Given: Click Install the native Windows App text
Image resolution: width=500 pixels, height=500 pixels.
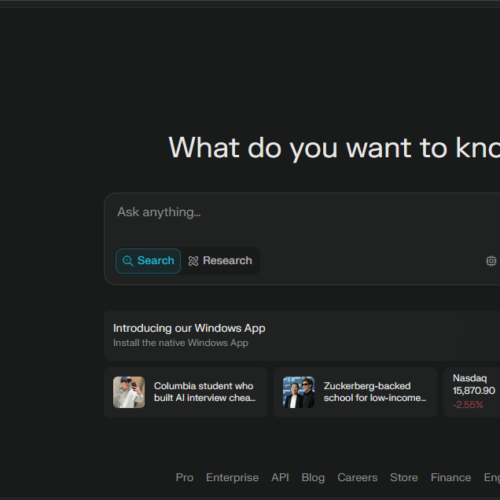Looking at the screenshot, I should [x=181, y=343].
